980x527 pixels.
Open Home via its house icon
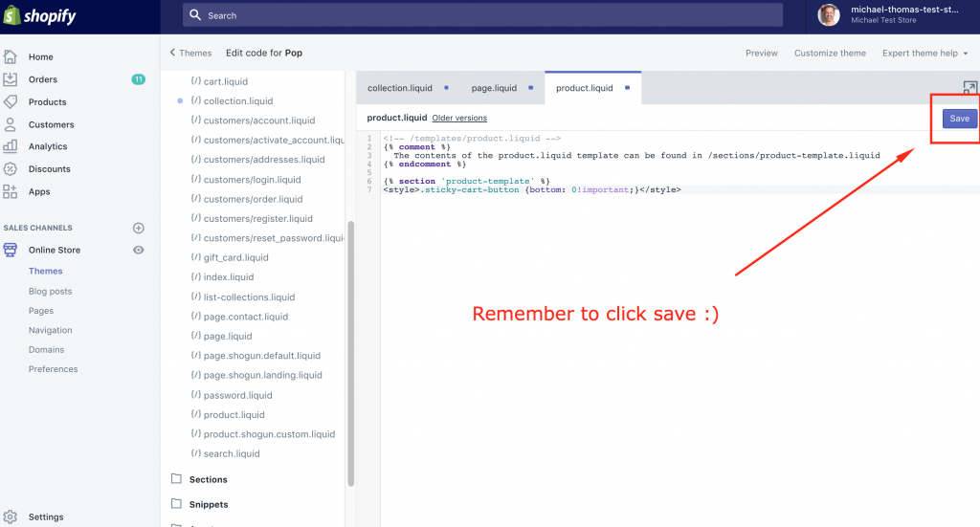pyautogui.click(x=11, y=56)
